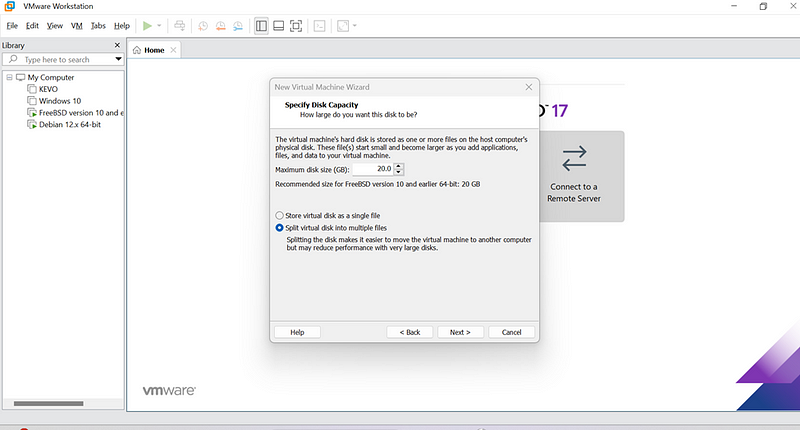The width and height of the screenshot is (800, 430).
Task: Open the Edit menu
Action: [x=32, y=26]
